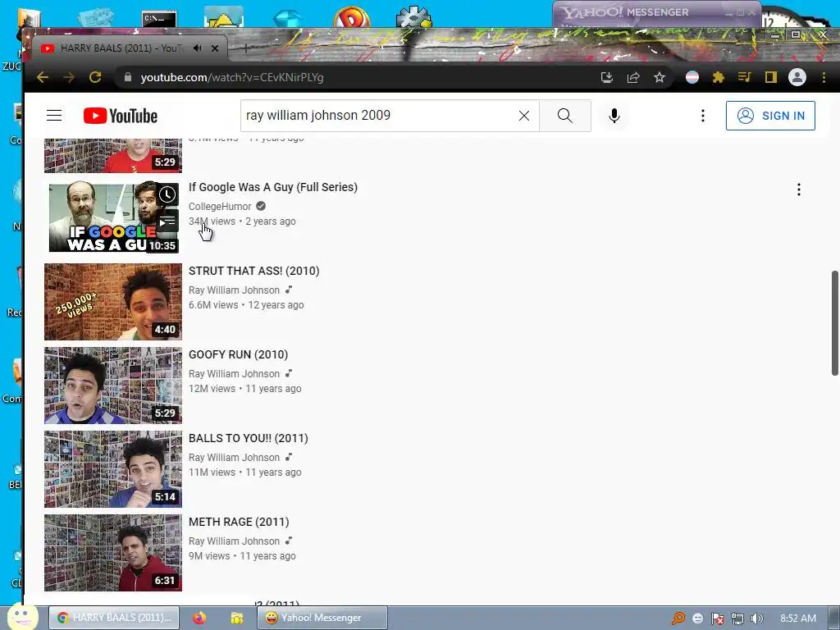Open GOOFY RUN thumbnail

coord(113,386)
